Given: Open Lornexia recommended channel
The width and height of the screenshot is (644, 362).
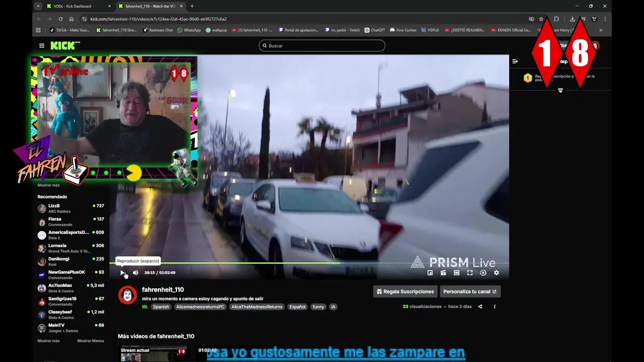Looking at the screenshot, I should coord(71,248).
